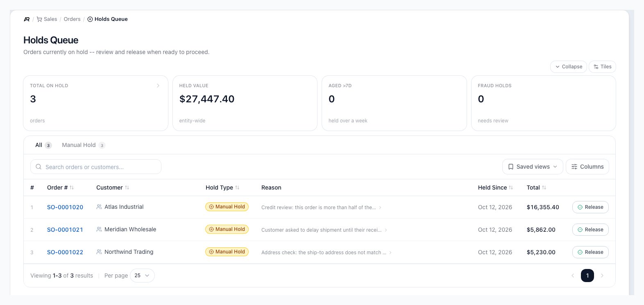The width and height of the screenshot is (644, 305).
Task: Open order link SO-0001021
Action: click(65, 230)
